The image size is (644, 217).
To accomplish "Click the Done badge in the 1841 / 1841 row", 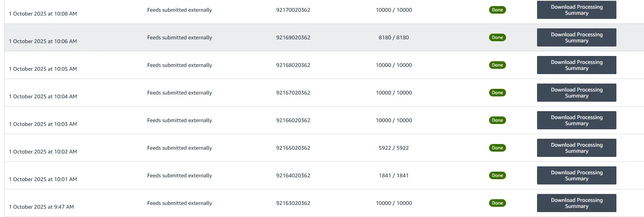I will [497, 175].
